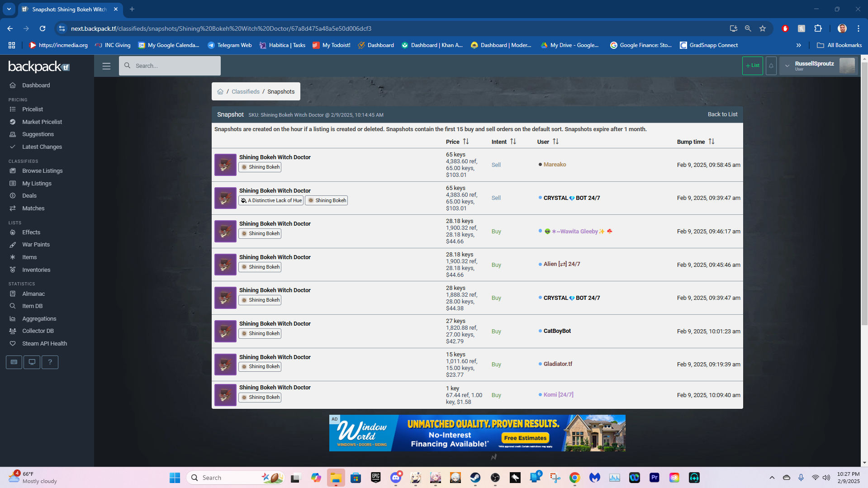868x488 pixels.
Task: Click the Back to List link
Action: 722,114
